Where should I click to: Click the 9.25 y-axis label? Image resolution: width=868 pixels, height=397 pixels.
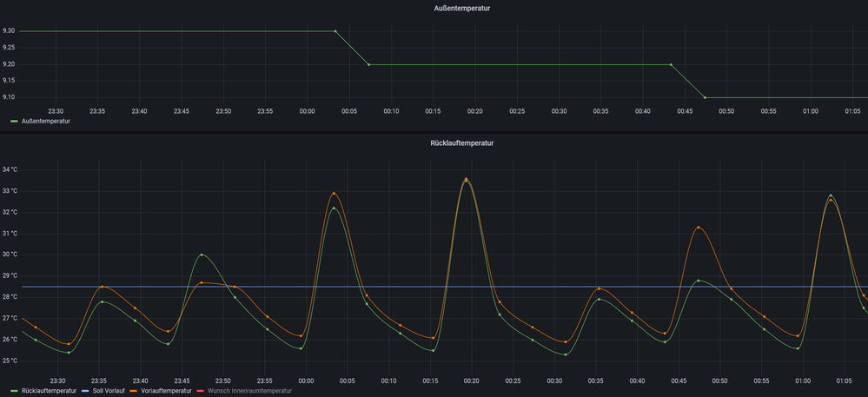(9, 48)
